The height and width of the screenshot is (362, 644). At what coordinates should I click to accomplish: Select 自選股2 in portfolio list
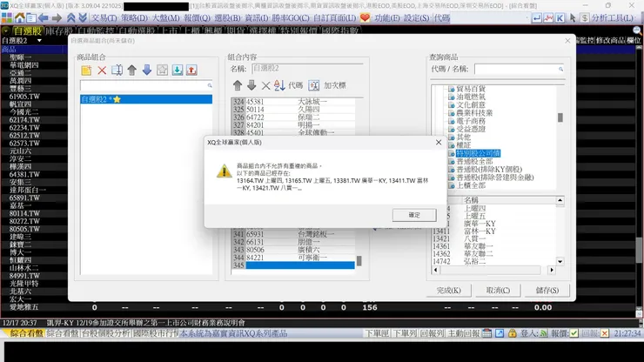[x=146, y=99]
